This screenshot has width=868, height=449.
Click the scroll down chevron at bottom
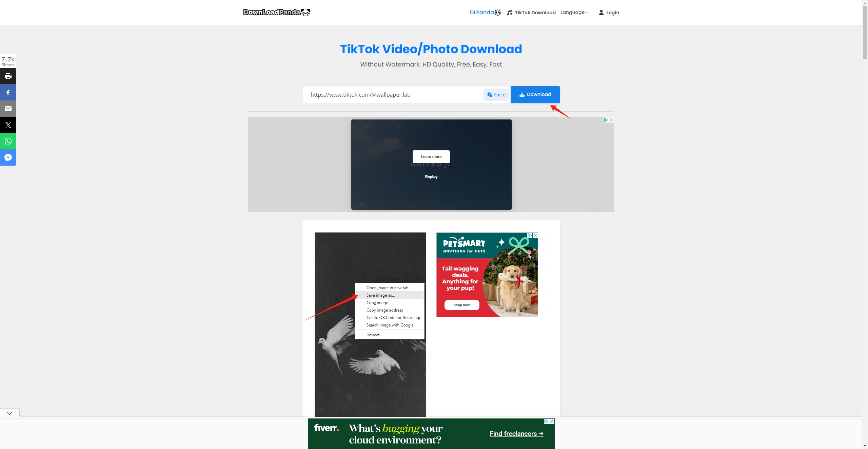pos(9,413)
